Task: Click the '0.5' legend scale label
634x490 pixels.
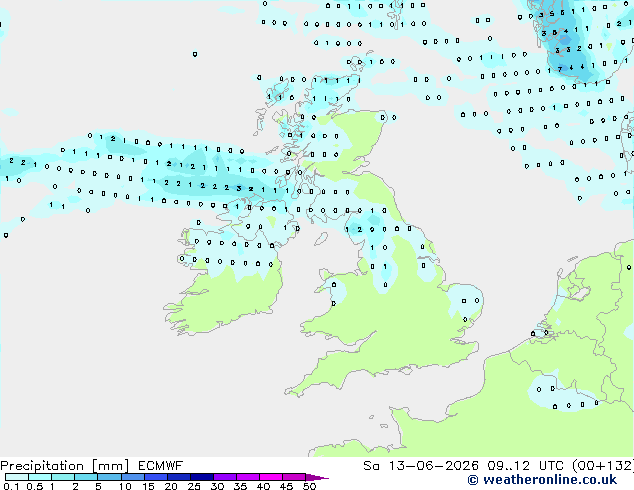Action: coord(35,486)
